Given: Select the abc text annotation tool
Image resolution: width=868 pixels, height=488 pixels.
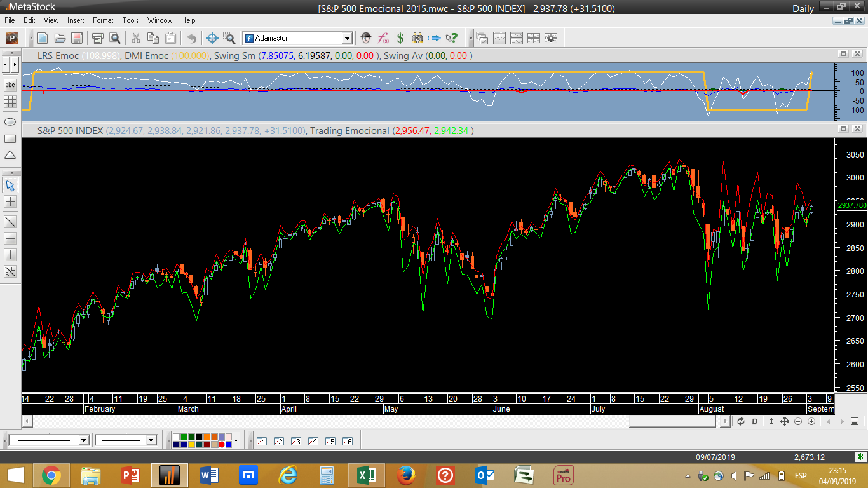Looking at the screenshot, I should (10, 85).
